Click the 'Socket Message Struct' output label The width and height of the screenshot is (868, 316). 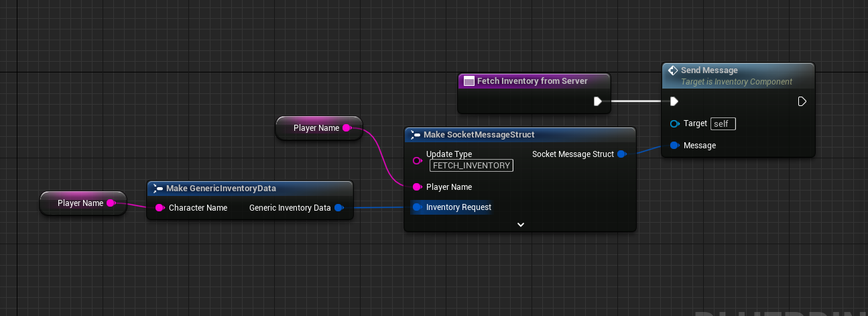point(573,154)
